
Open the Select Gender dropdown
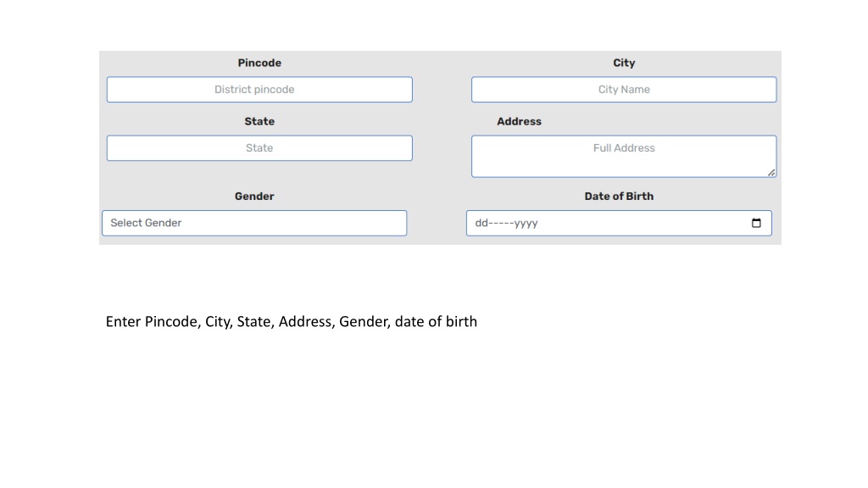pos(254,223)
